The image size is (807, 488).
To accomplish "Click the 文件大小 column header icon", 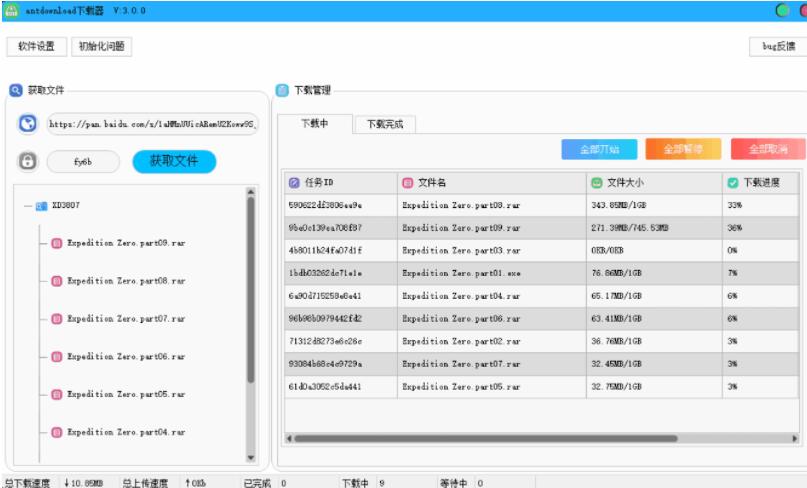I will pos(597,183).
